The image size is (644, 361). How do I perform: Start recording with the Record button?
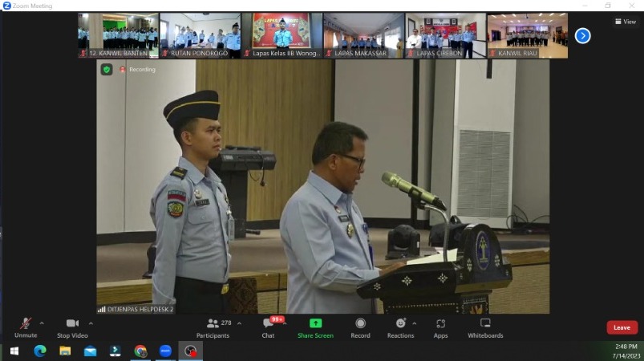(360, 323)
